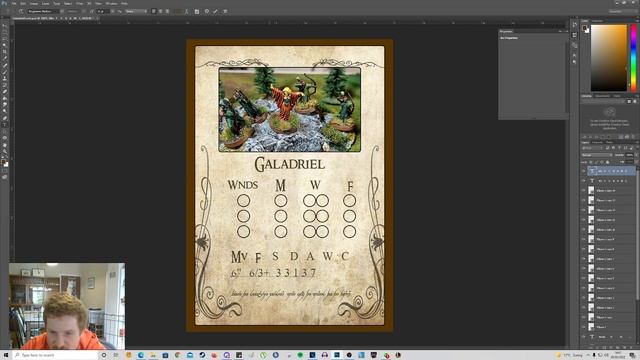Switch to the Paths tab
The width and height of the screenshot is (640, 360).
(x=609, y=142)
